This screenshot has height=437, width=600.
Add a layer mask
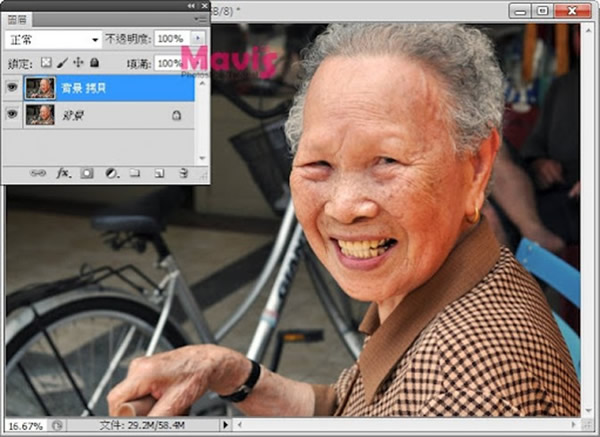(87, 173)
